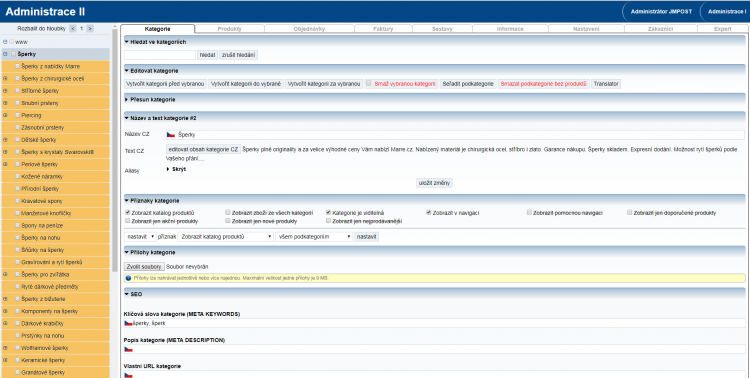Tick checkbox next to Zásnubní prsteny

pos(18,128)
